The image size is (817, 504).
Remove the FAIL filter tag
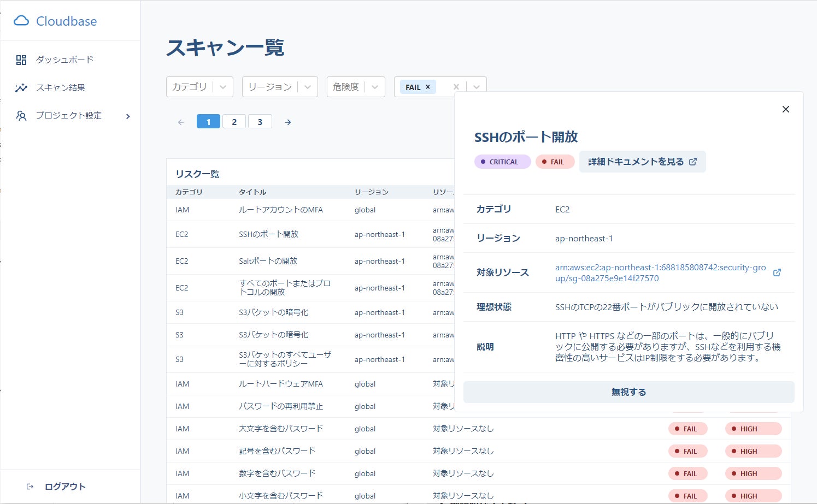(x=428, y=87)
